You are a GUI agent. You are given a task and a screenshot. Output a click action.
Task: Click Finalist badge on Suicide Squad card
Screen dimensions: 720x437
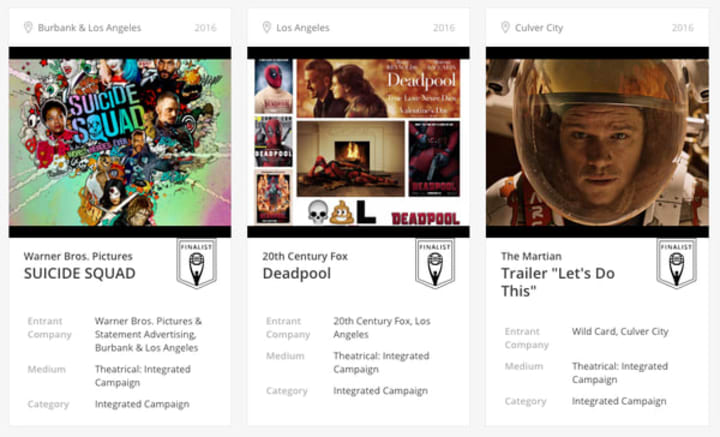pyautogui.click(x=197, y=263)
